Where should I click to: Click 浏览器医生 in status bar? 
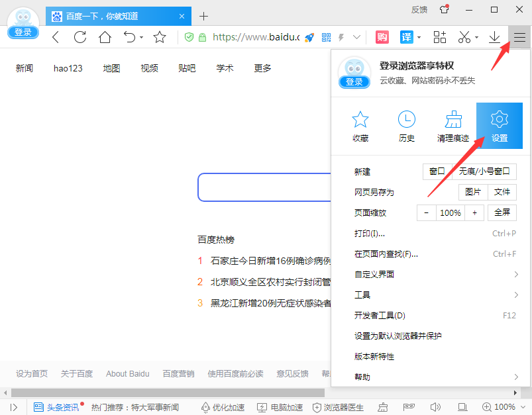click(x=338, y=407)
